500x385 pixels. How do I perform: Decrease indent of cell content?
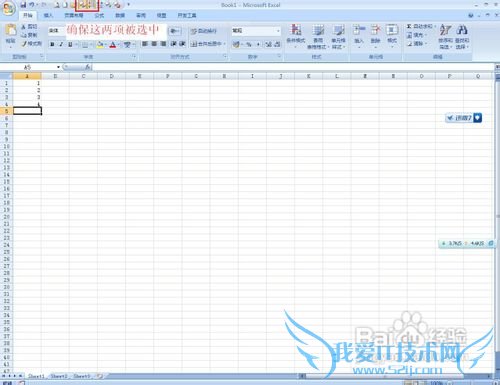click(x=174, y=44)
